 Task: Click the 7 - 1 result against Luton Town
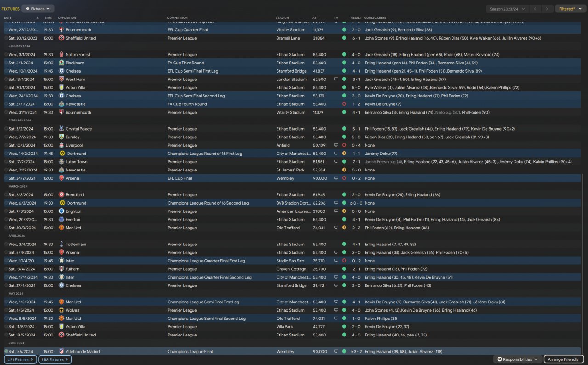pos(356,162)
